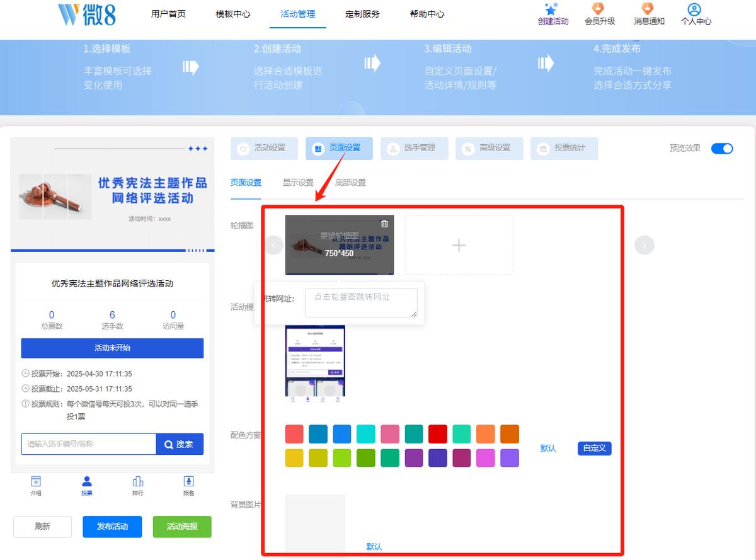The image size is (756, 560).
Task: Select the 底部设置 sub-tab
Action: click(x=350, y=183)
